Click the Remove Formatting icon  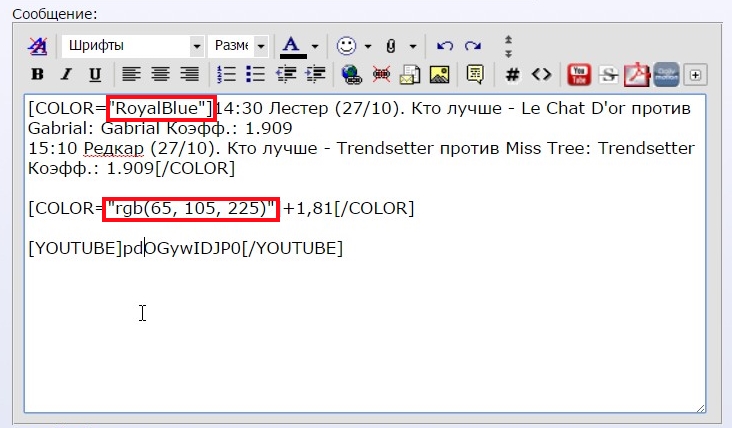pyautogui.click(x=37, y=46)
